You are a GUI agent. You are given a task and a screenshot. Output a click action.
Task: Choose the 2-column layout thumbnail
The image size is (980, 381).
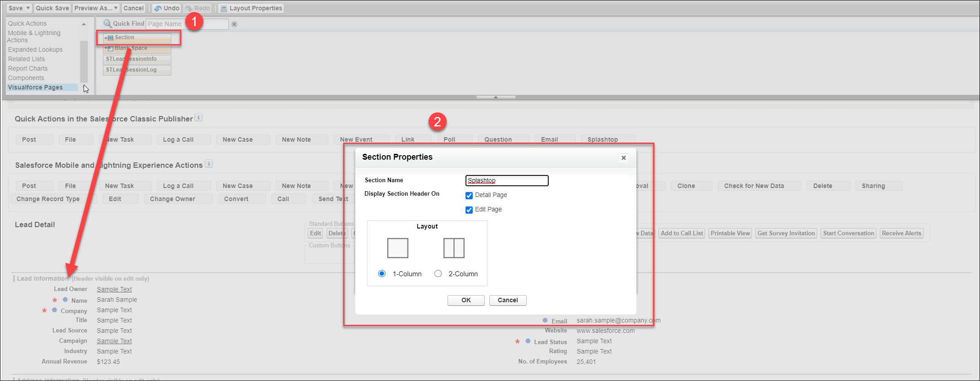(x=454, y=248)
